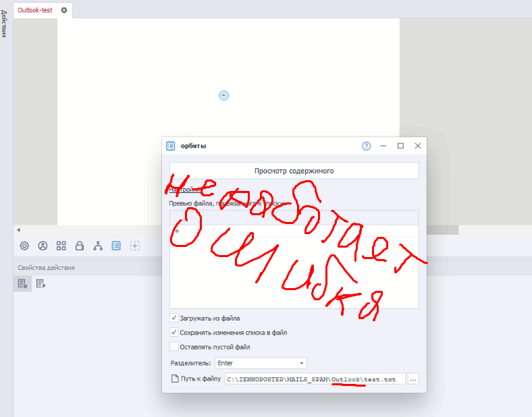The height and width of the screenshot is (417, 532).
Task: Click the asterisk row in preview list
Action: click(x=294, y=231)
